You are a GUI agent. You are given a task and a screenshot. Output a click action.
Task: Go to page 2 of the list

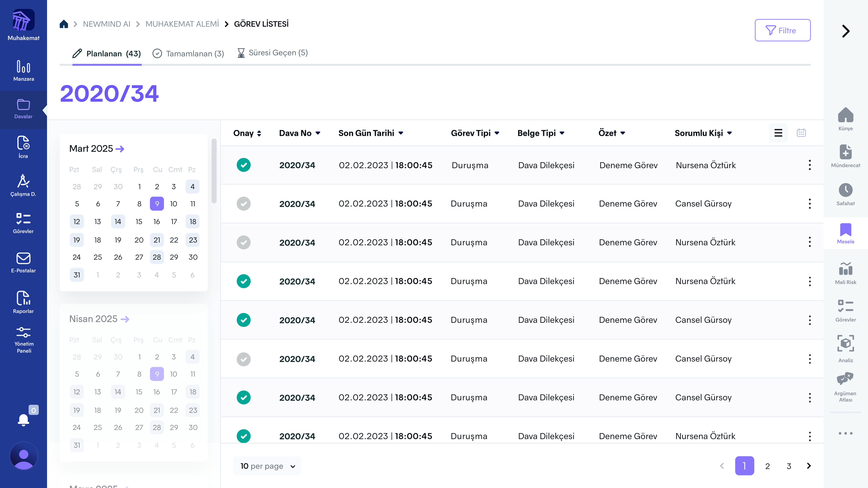767,466
